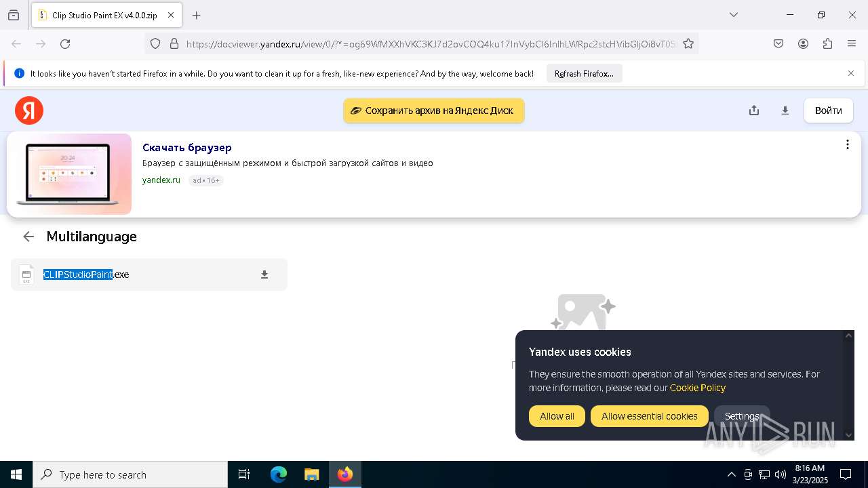Select the Clip Studio Paint EX v4.0.0.zip tab

point(106,15)
